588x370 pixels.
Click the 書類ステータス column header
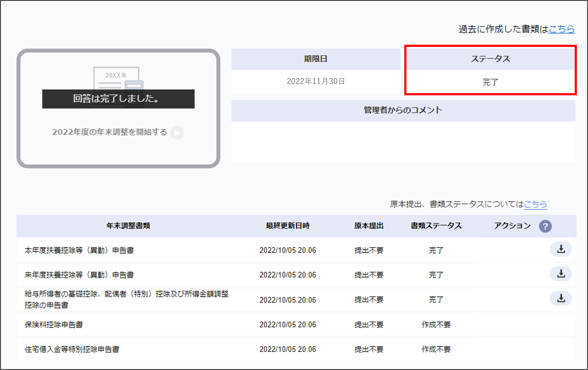pyautogui.click(x=436, y=226)
